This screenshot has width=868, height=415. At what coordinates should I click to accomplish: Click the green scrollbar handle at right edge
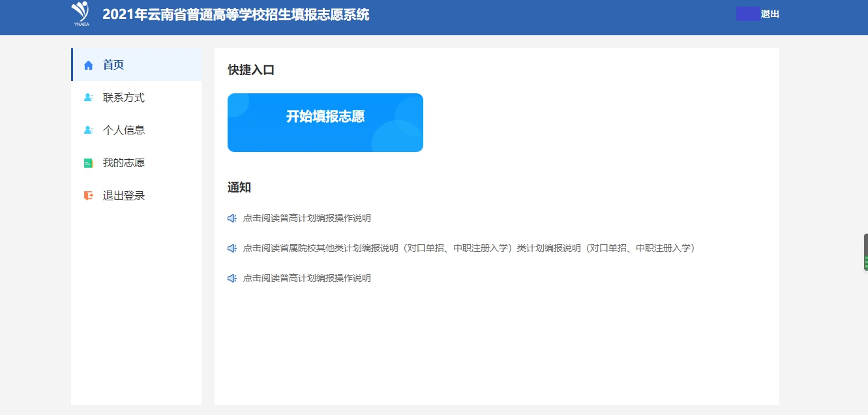tap(866, 252)
